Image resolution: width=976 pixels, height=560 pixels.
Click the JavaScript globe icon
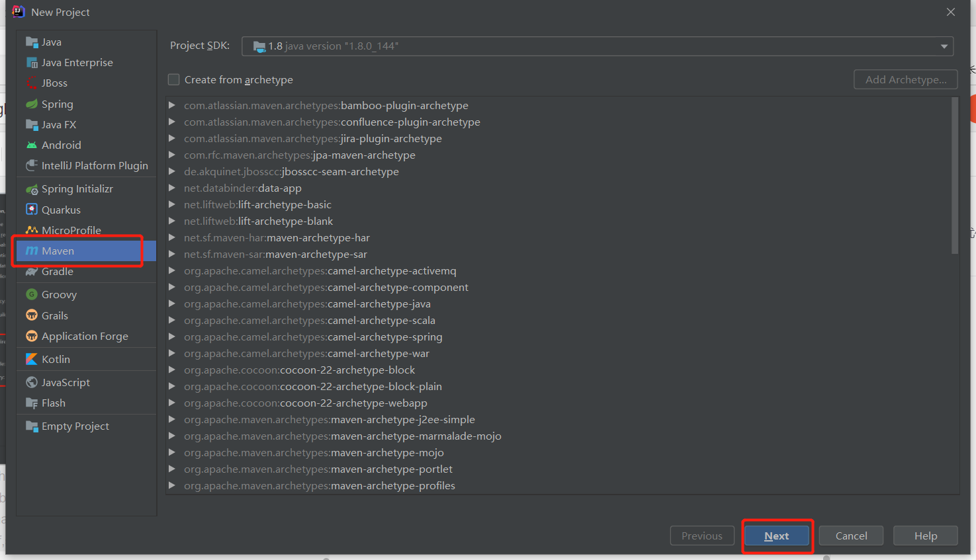click(x=32, y=382)
